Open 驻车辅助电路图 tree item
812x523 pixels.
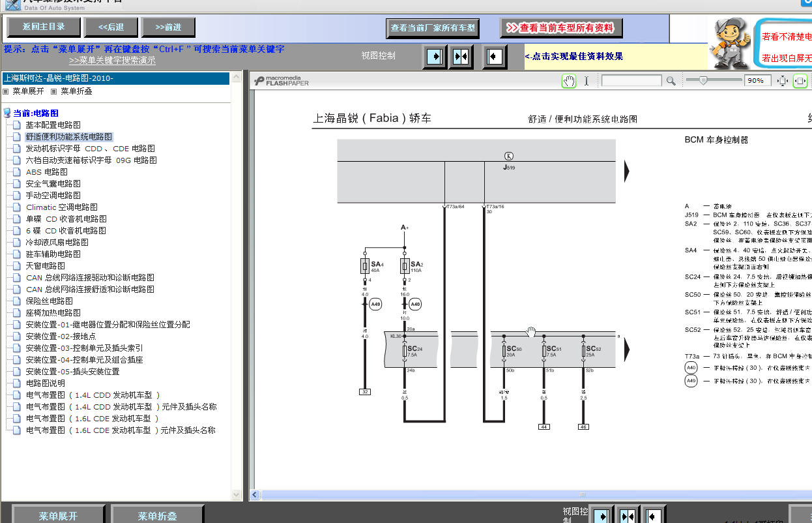[53, 254]
